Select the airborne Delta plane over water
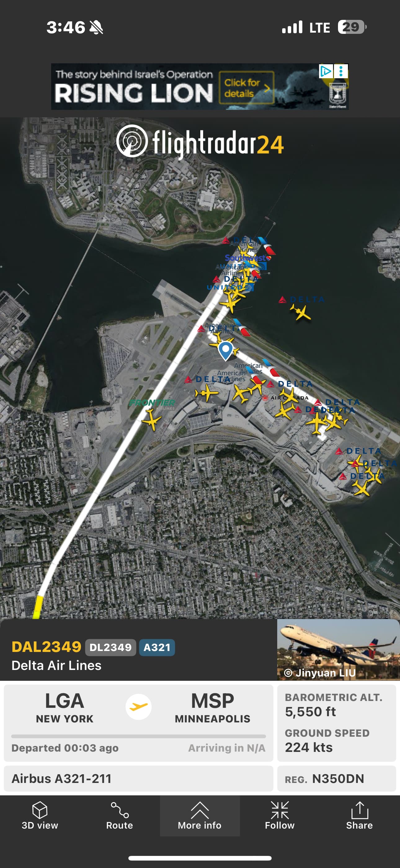400x868 pixels. (301, 312)
